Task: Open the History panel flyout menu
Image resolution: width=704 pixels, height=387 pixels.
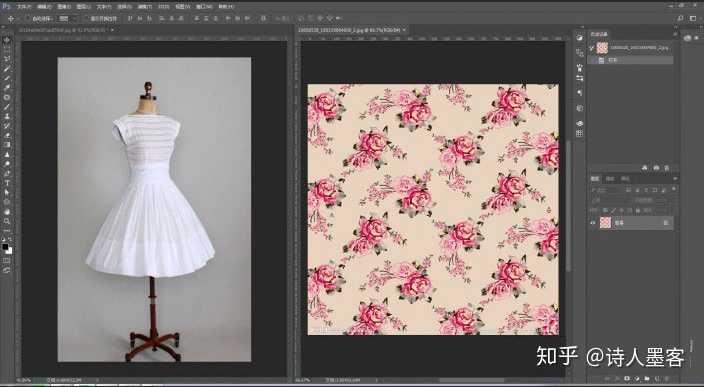Action: [674, 34]
